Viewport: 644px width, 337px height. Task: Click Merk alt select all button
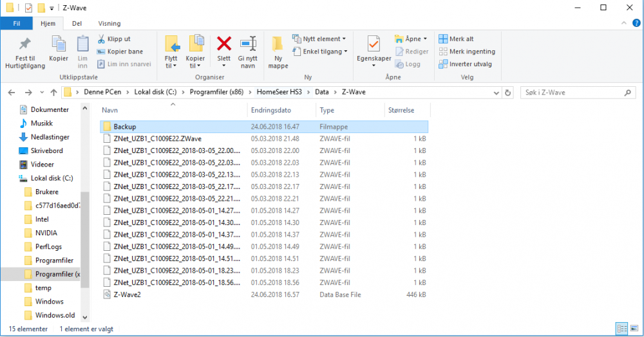[x=456, y=39]
